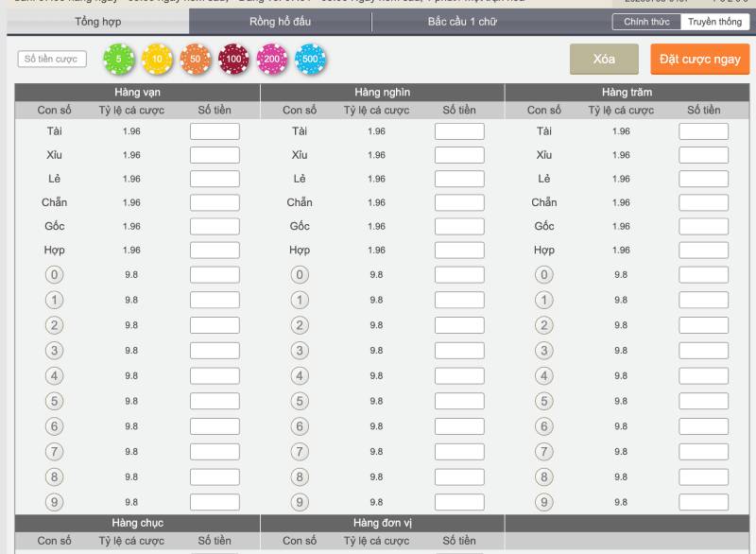756x554 pixels.
Task: Click number 5 circle under Hàng nghìn
Action: [x=300, y=401]
